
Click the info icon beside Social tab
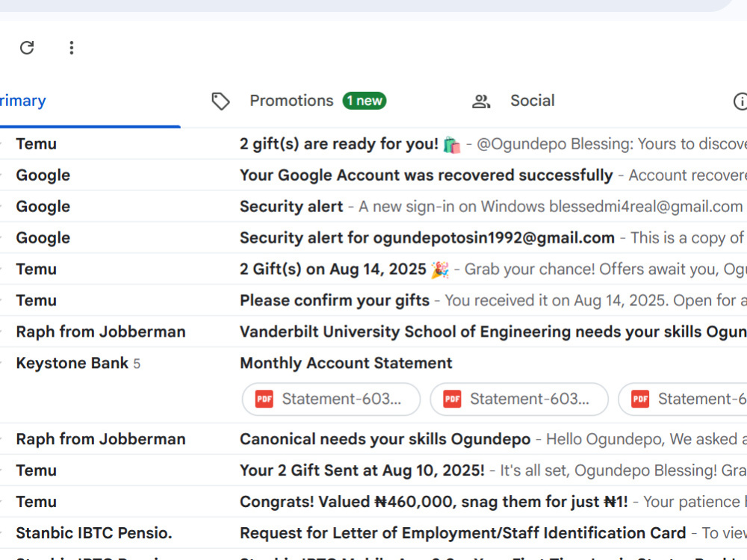740,101
